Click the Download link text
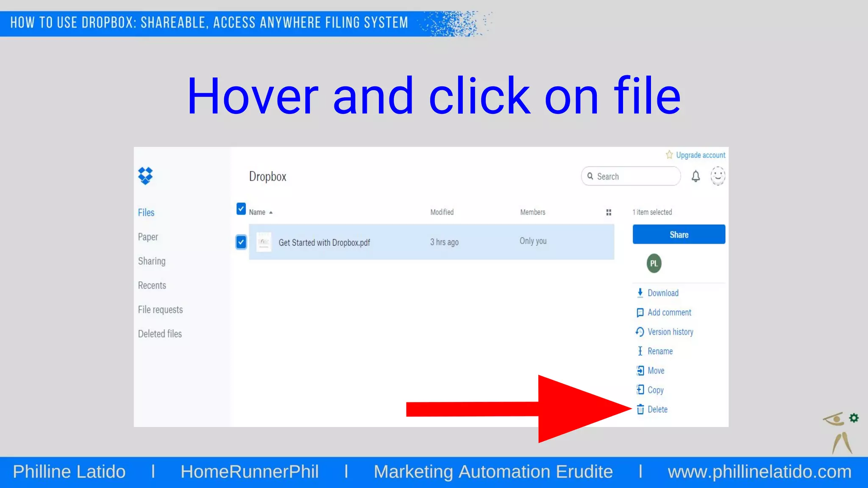Viewport: 868px width, 488px height. click(x=663, y=293)
